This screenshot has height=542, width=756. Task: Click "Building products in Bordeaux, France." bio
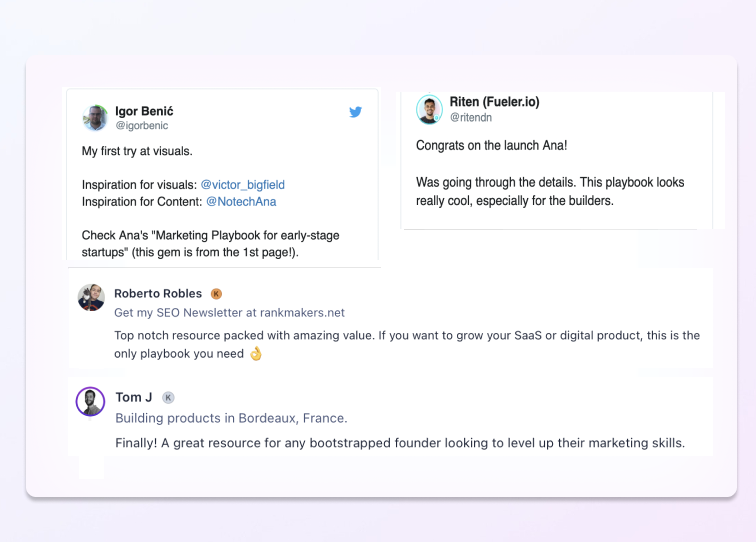tap(231, 418)
